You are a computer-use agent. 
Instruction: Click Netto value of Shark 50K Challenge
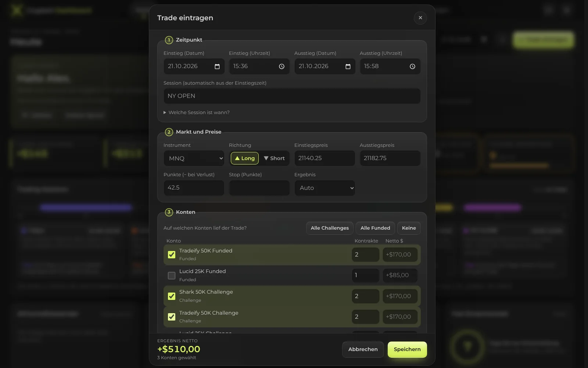coord(400,296)
